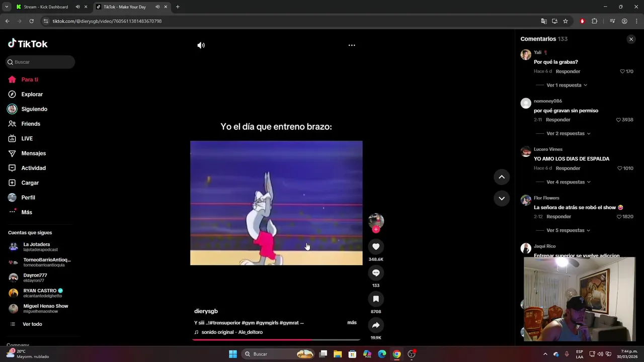644x362 pixels.
Task: Go to previous video arrow
Action: (x=502, y=177)
